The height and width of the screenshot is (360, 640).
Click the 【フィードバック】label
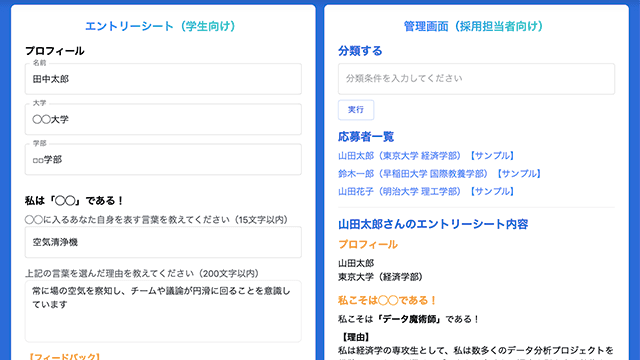64,357
